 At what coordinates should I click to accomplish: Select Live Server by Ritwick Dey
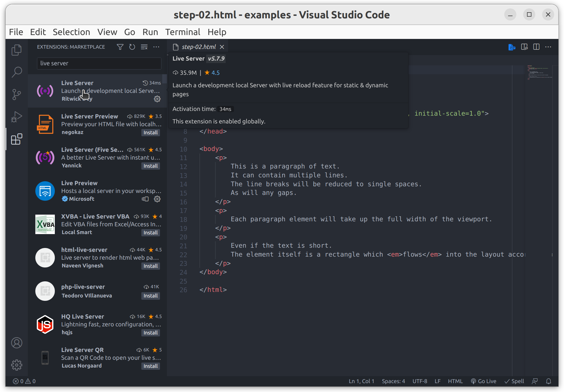coord(97,91)
